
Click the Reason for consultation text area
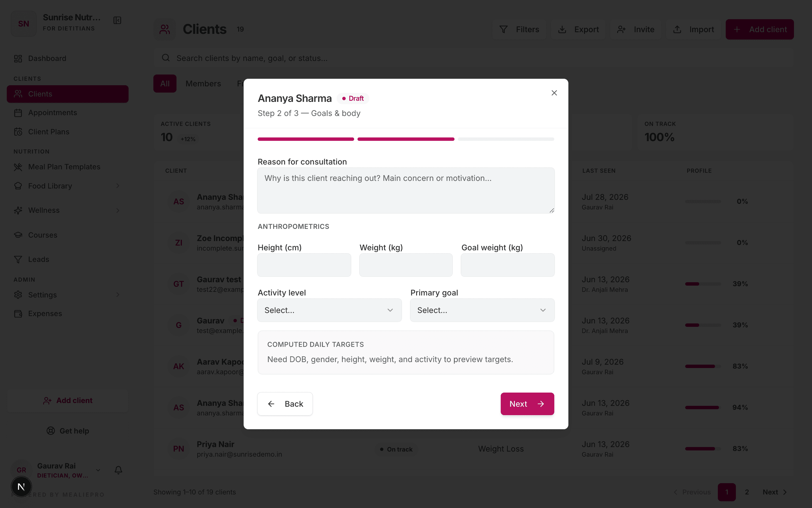coord(406,190)
